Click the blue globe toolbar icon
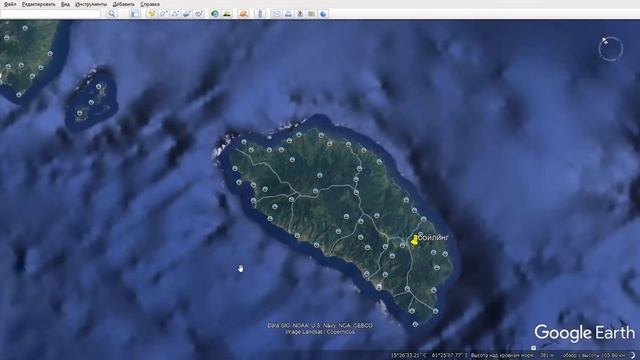This screenshot has height=360, width=640. (323, 13)
